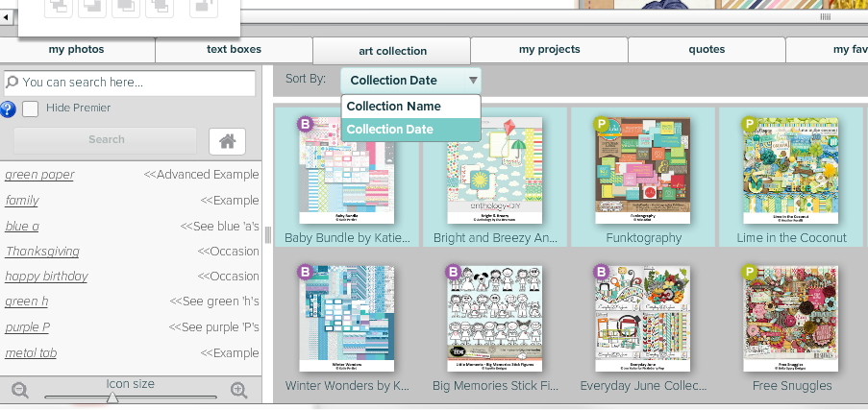Click the blue help question mark icon
The height and width of the screenshot is (410, 868).
[x=8, y=109]
